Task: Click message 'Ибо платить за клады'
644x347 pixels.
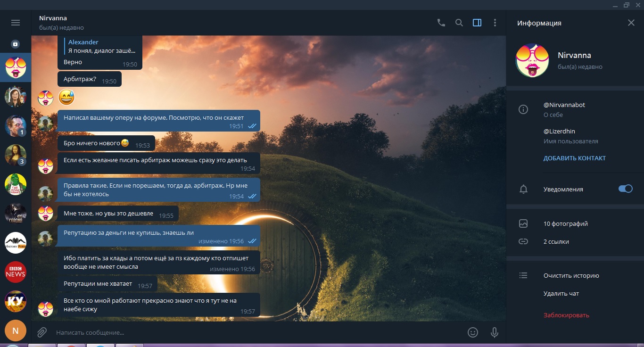Action: (x=159, y=263)
